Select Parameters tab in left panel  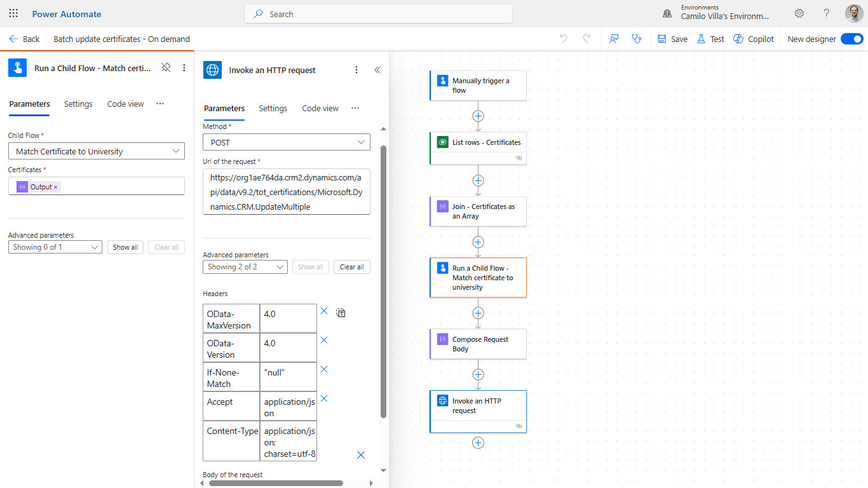click(x=29, y=104)
